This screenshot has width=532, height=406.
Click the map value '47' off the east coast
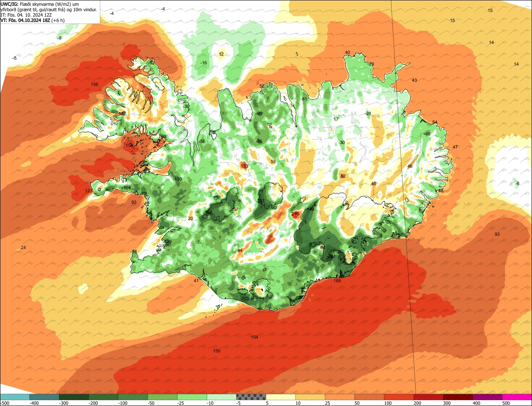(x=455, y=147)
